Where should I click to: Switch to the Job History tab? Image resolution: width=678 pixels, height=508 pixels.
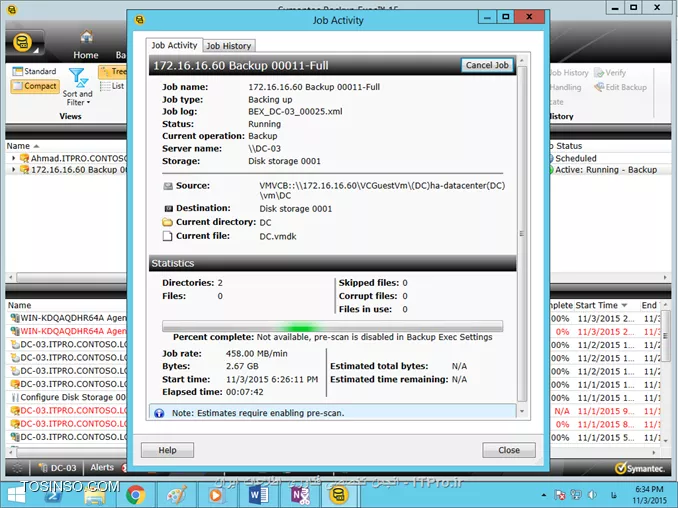click(x=228, y=46)
